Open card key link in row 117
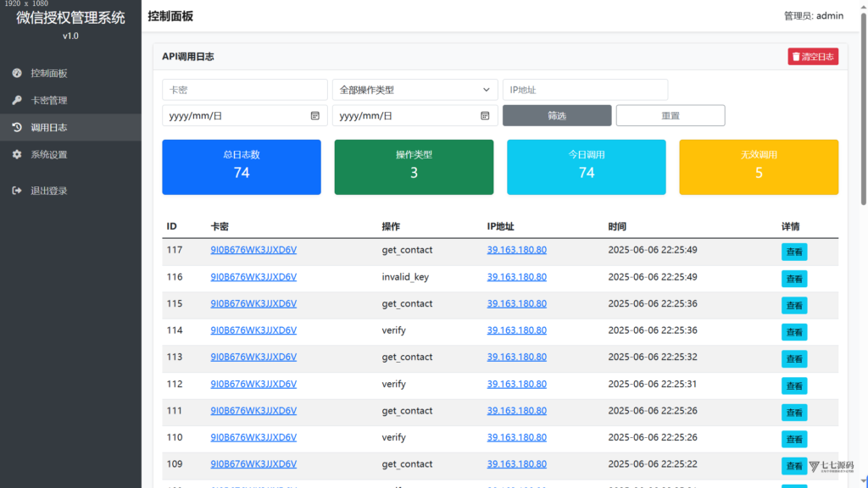 (253, 250)
